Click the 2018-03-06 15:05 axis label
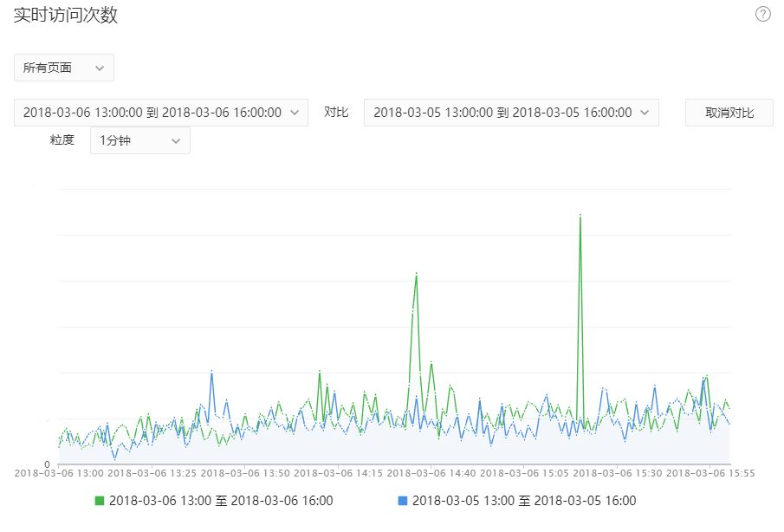 tap(524, 473)
